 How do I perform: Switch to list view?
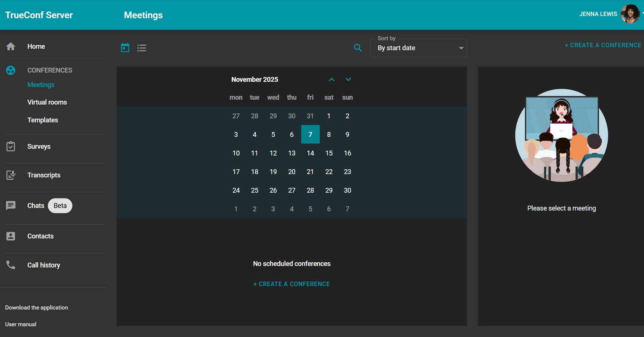[142, 48]
